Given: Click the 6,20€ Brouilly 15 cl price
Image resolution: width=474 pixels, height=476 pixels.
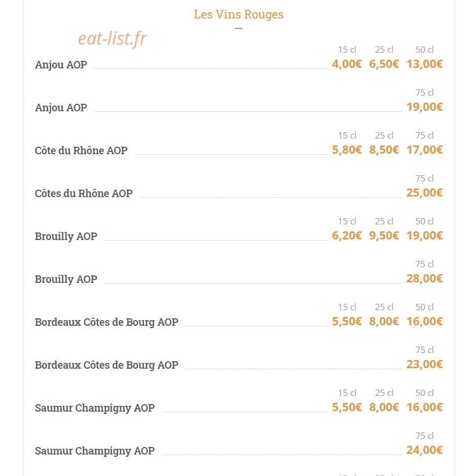Looking at the screenshot, I should click(347, 235).
